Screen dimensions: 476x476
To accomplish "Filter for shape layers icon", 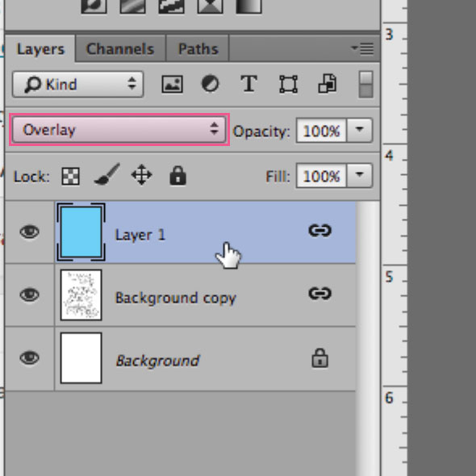I will (288, 84).
